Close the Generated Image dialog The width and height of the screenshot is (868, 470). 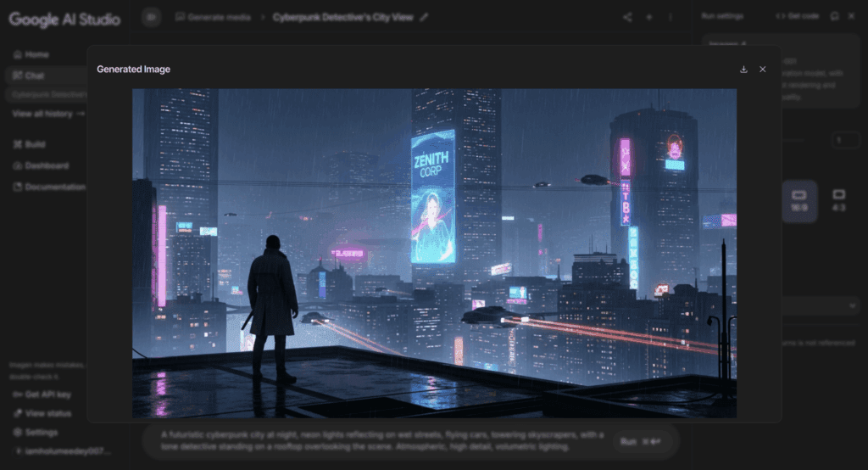click(762, 70)
